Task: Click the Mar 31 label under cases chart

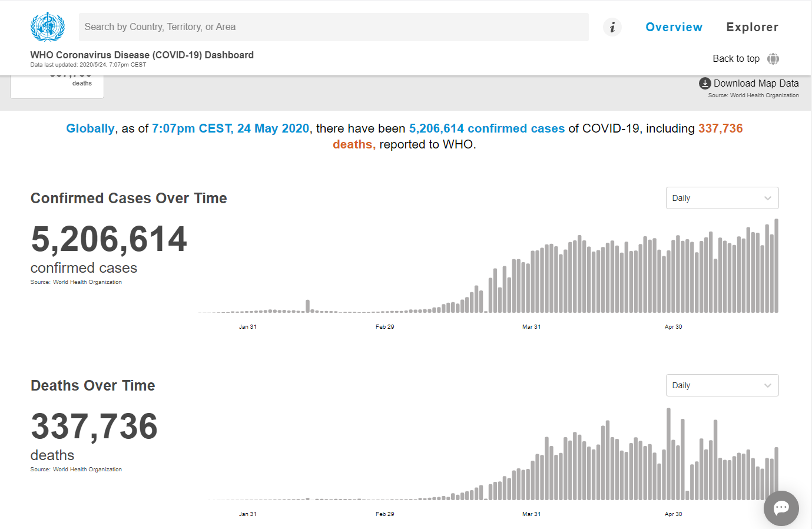Action: coord(531,326)
